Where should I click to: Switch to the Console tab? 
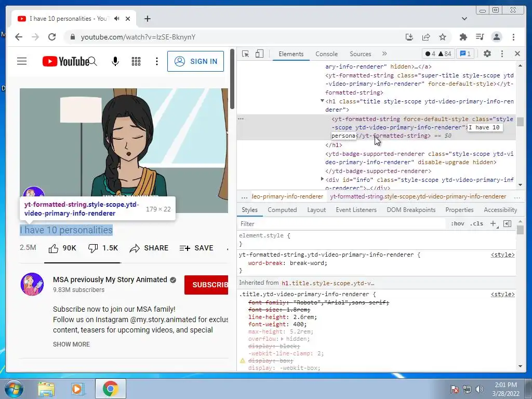[x=326, y=54]
